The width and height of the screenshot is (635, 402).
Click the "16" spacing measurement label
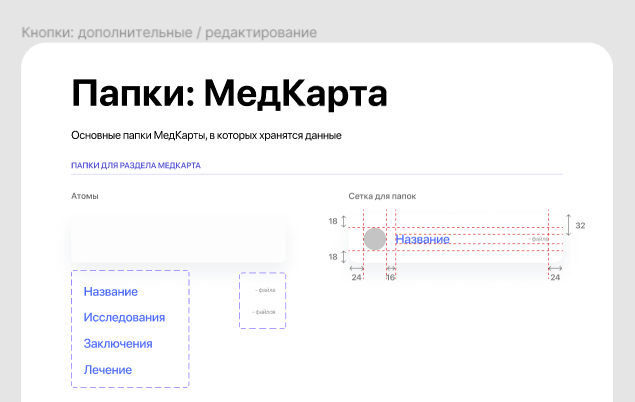click(390, 277)
